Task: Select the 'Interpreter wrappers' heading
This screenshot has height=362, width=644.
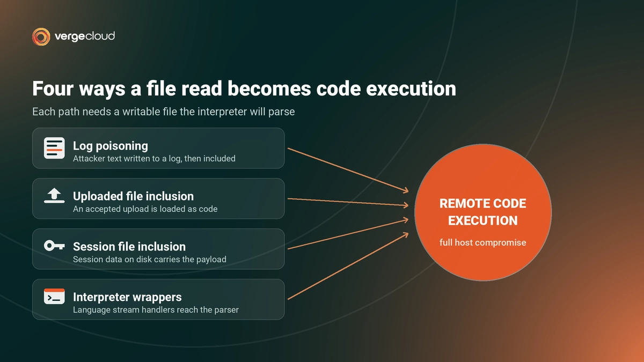Action: 127,297
